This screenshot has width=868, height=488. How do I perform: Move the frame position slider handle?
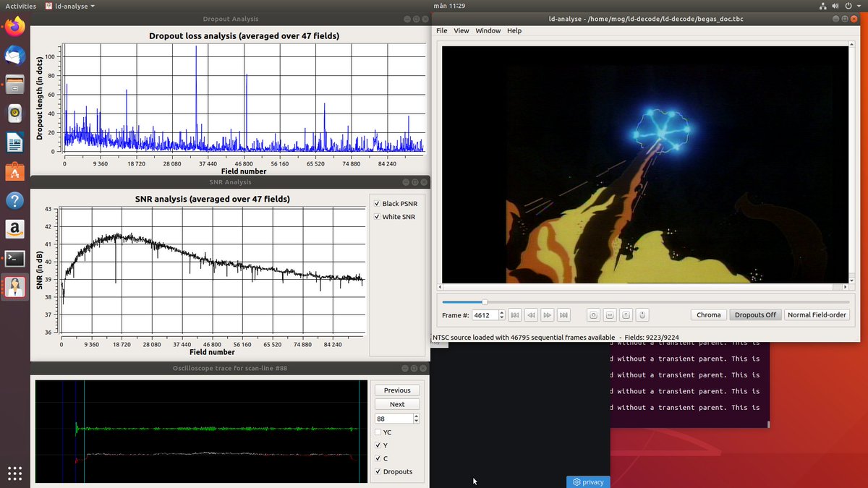485,302
